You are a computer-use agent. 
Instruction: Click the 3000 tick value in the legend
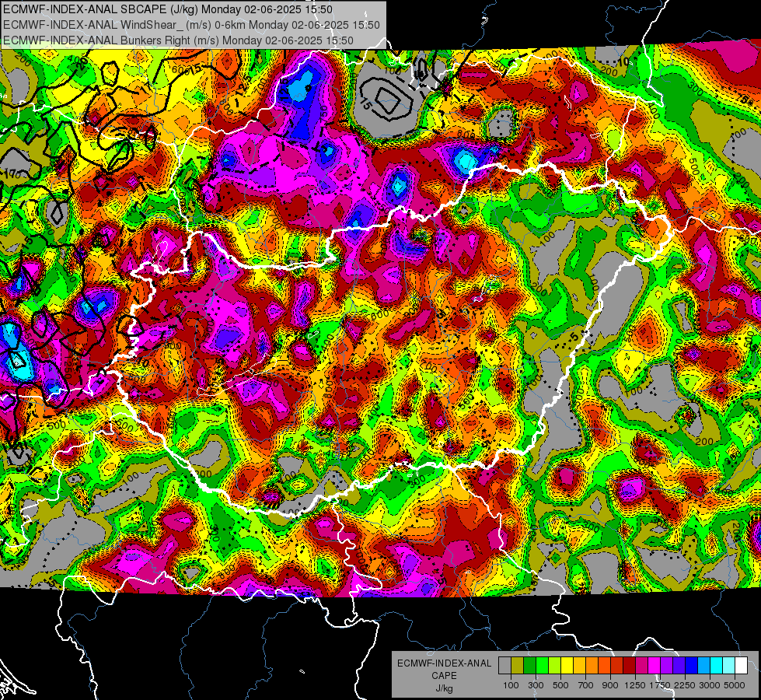point(710,685)
